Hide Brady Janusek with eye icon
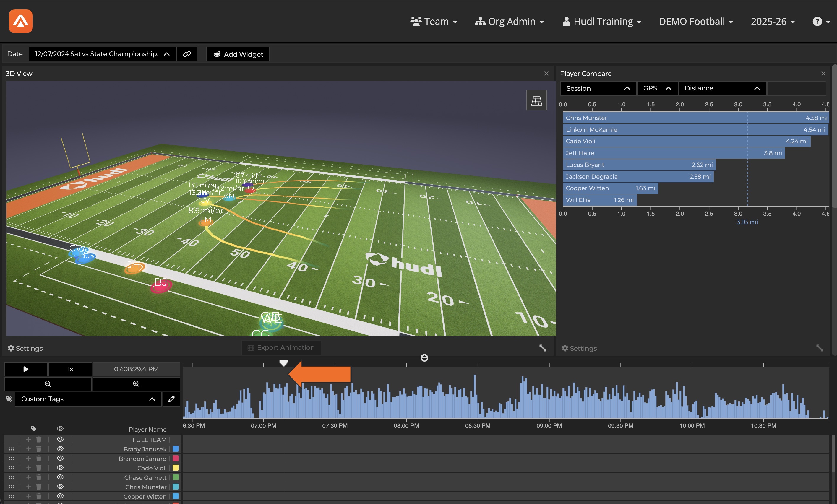This screenshot has width=837, height=504. [61, 449]
